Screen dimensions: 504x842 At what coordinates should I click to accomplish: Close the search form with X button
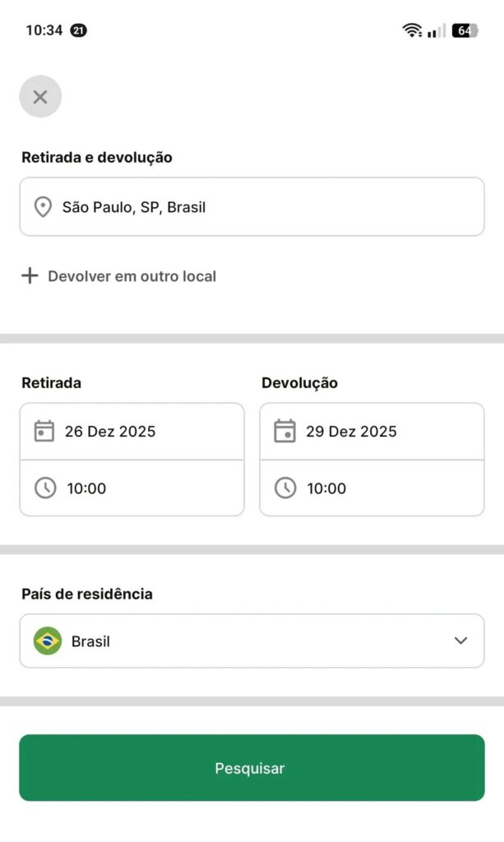(40, 97)
